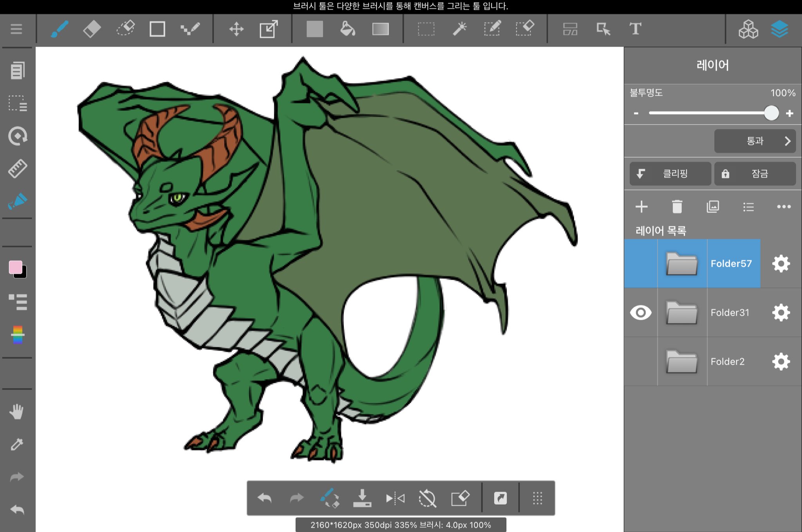802x532 pixels.
Task: Toggle visibility of Folder2
Action: point(641,362)
